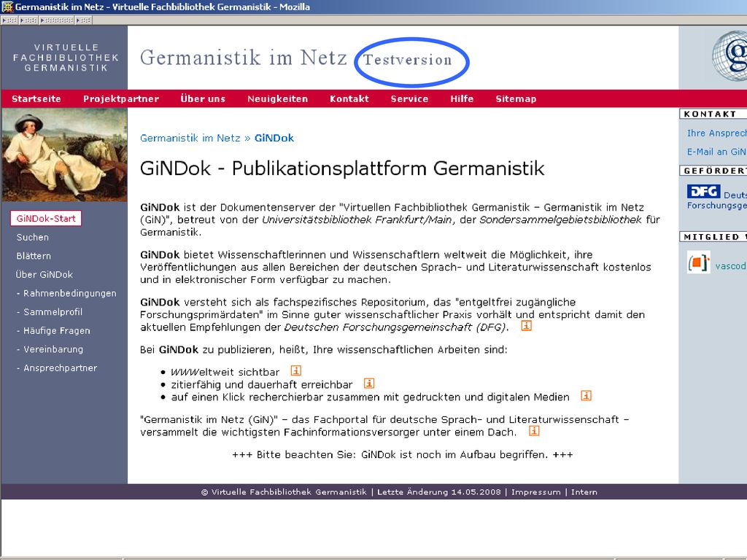
Task: Open Rahmenbedingungen sidebar sub-item
Action: 66,293
